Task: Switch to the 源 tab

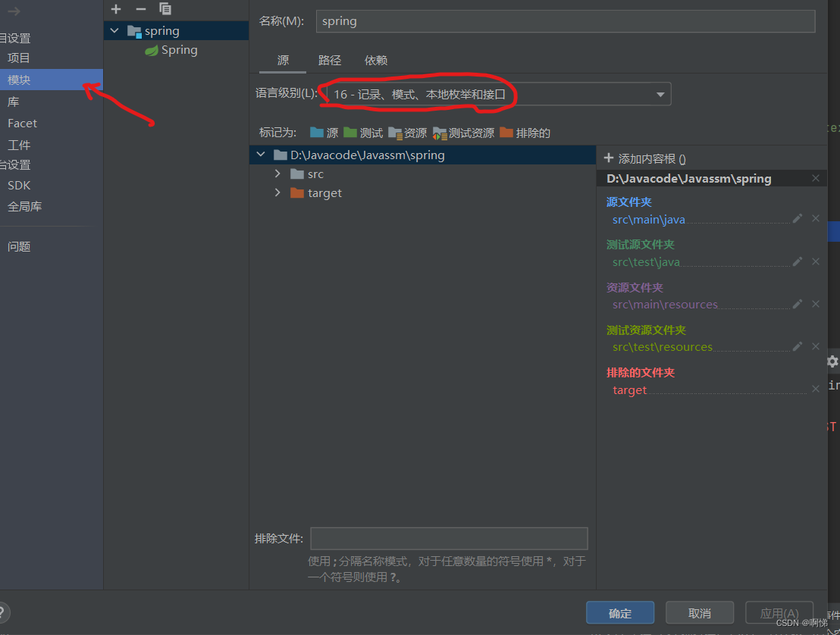Action: tap(283, 60)
